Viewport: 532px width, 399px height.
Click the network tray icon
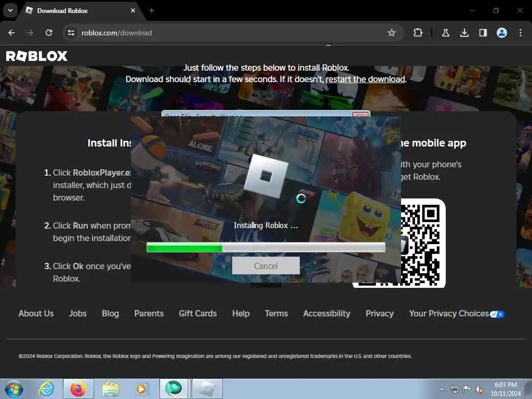tap(454, 390)
